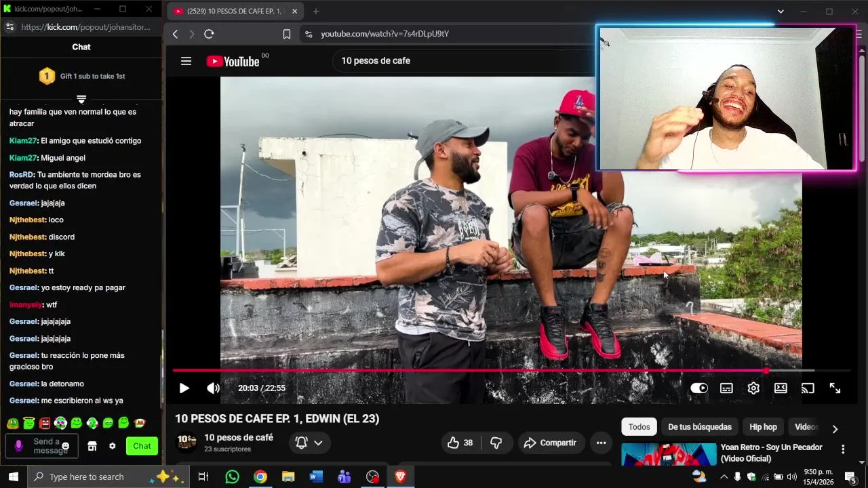Open the tab search dropdown in Brave
The image size is (868, 488).
pos(781,12)
